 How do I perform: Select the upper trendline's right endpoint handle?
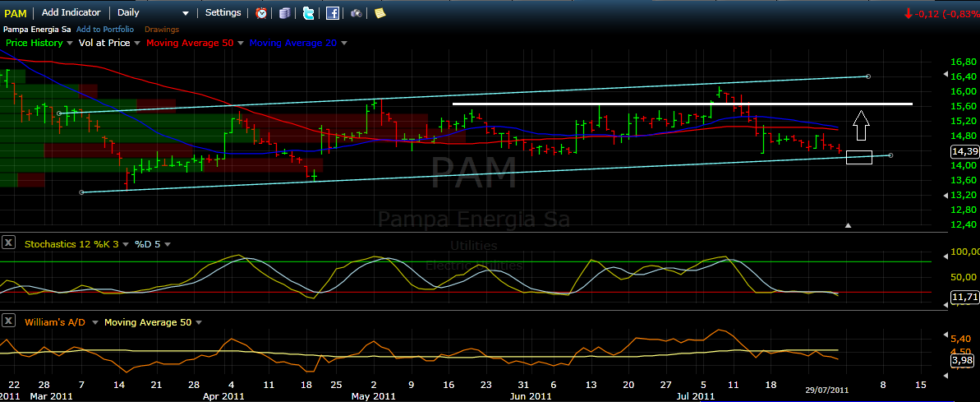pos(868,76)
